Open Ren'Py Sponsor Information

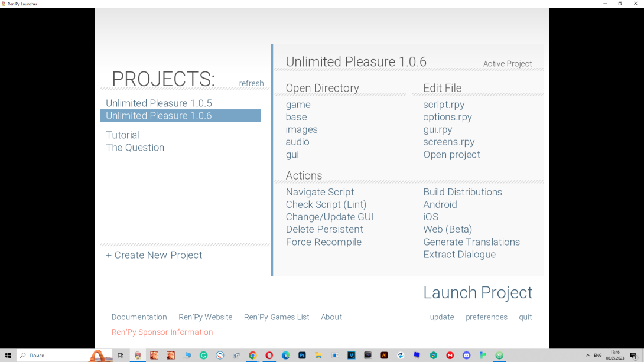point(162,332)
